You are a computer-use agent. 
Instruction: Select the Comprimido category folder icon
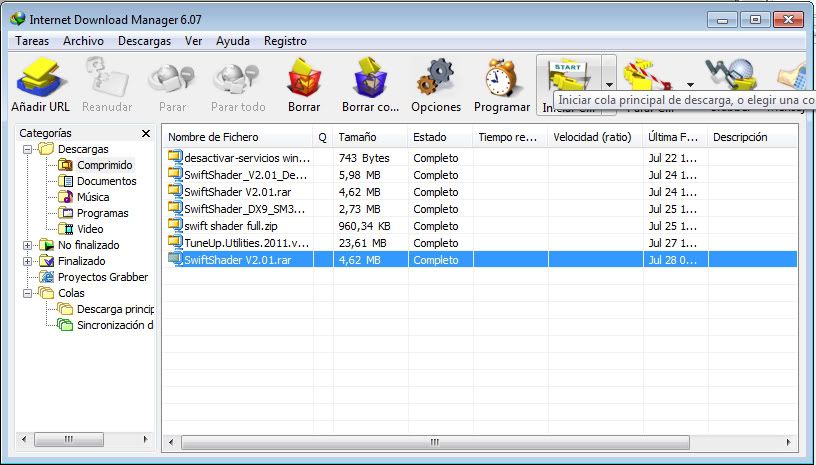click(x=65, y=165)
